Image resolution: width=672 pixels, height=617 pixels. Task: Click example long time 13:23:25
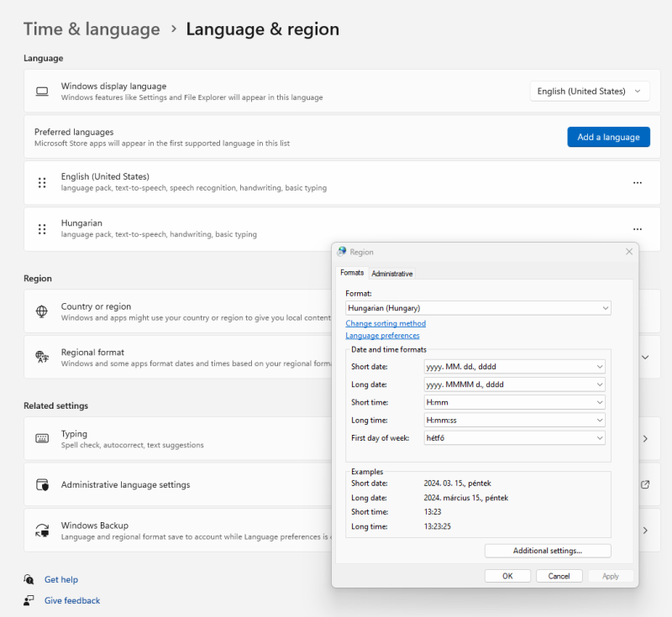437,526
